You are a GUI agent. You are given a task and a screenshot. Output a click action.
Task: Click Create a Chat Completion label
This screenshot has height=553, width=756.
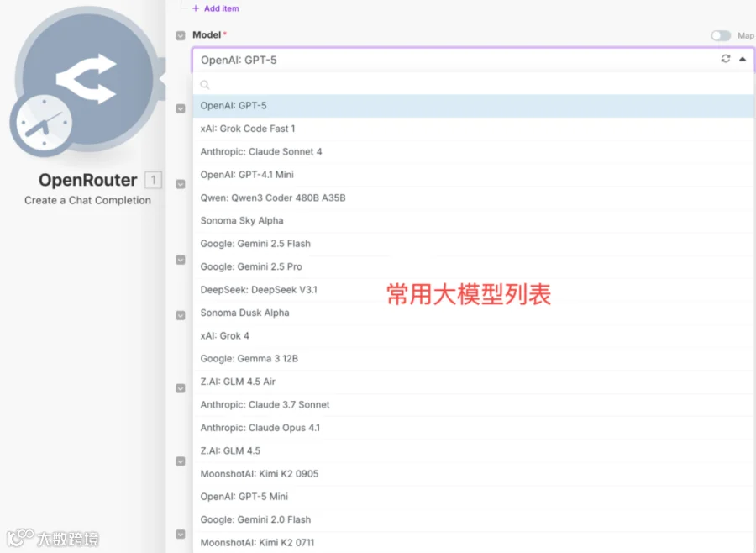[x=87, y=200]
